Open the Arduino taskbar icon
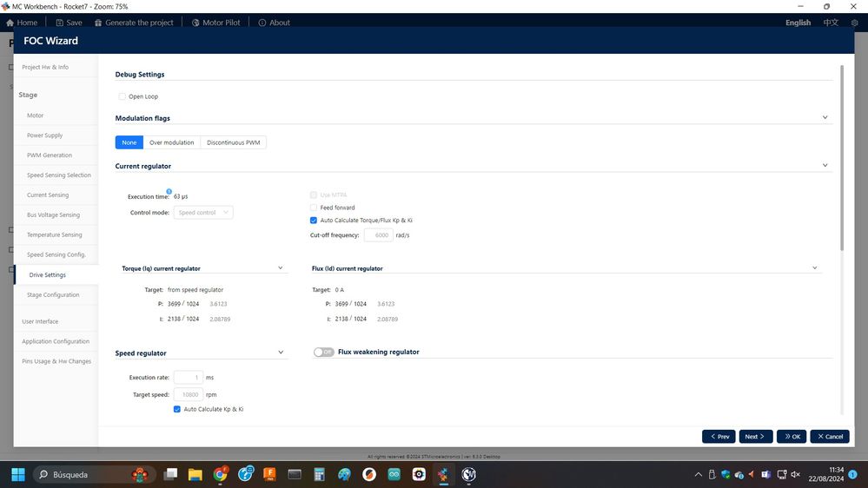The width and height of the screenshot is (868, 488). pyautogui.click(x=394, y=475)
